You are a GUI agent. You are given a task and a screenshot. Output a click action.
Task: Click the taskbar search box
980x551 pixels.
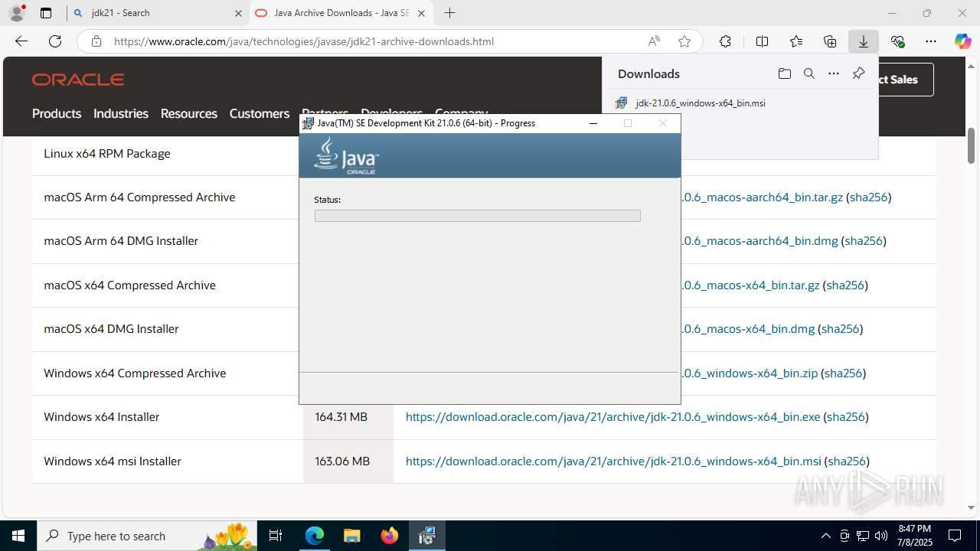tap(147, 536)
